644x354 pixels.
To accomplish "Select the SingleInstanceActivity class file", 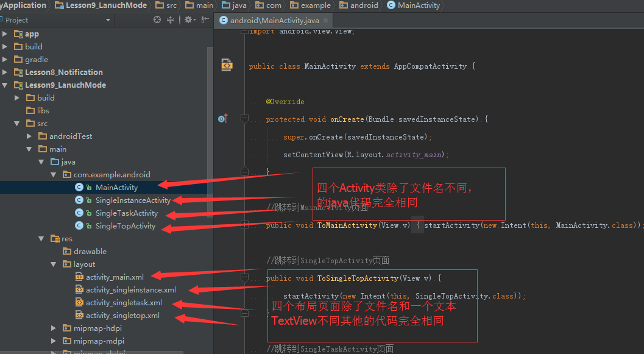I will tap(133, 200).
